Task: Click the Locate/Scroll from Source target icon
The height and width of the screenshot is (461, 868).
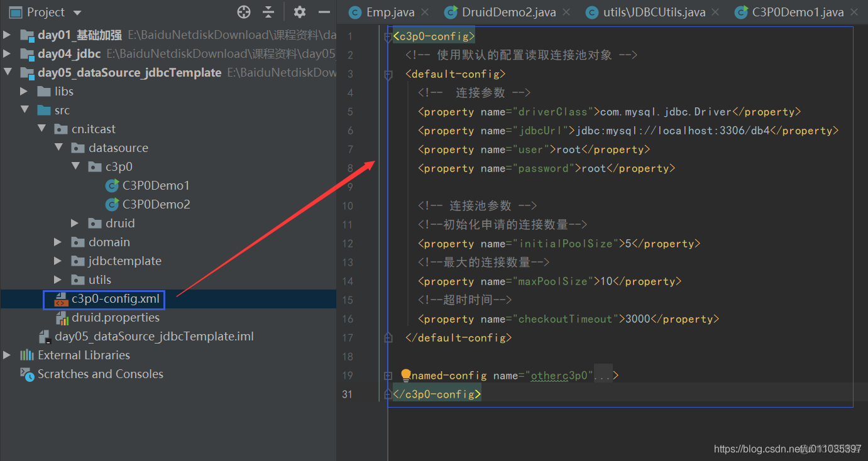Action: [x=244, y=12]
